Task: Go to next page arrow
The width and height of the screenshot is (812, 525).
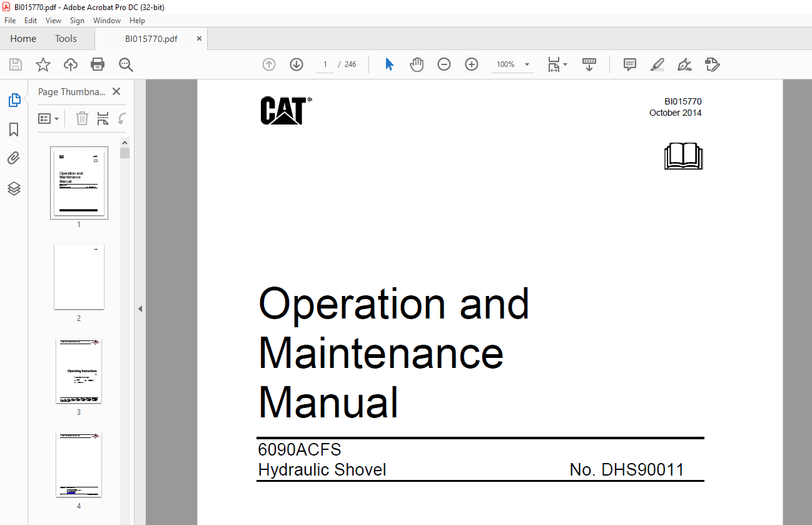Action: (297, 64)
